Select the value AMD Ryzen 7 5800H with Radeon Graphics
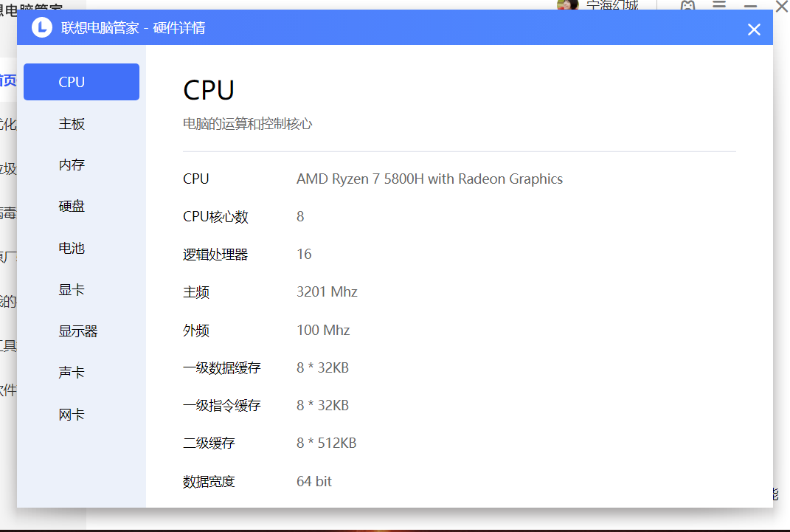 [x=429, y=179]
